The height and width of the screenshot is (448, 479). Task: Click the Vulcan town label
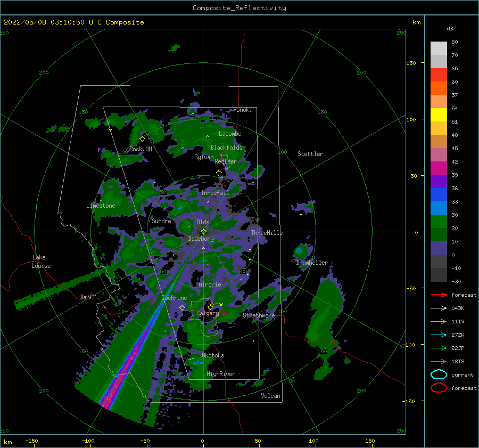[270, 396]
